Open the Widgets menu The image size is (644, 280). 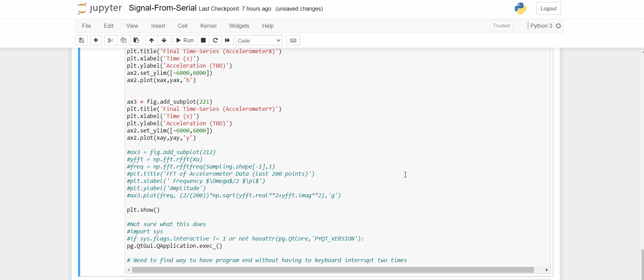[x=239, y=26]
